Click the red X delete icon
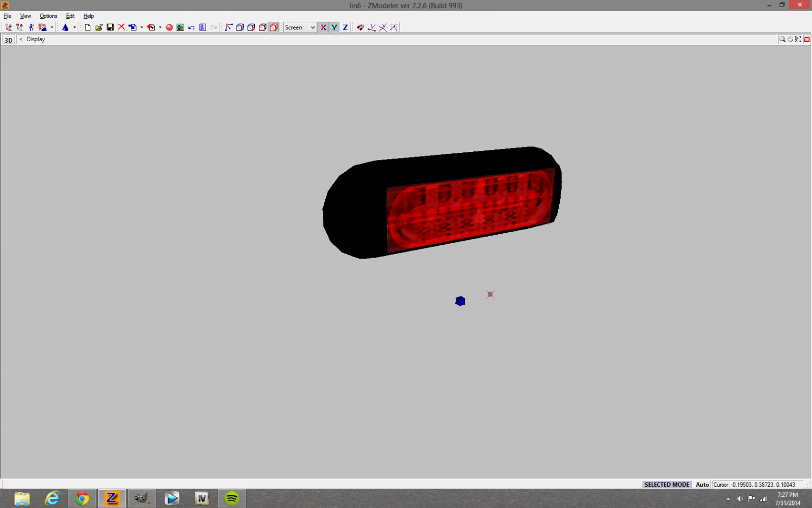Viewport: 812px width, 508px height. [121, 27]
